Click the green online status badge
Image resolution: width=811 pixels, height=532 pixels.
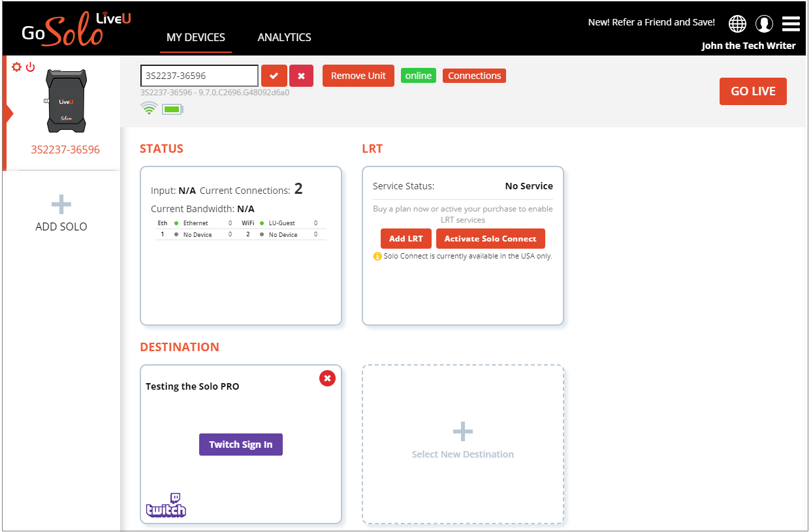[419, 76]
